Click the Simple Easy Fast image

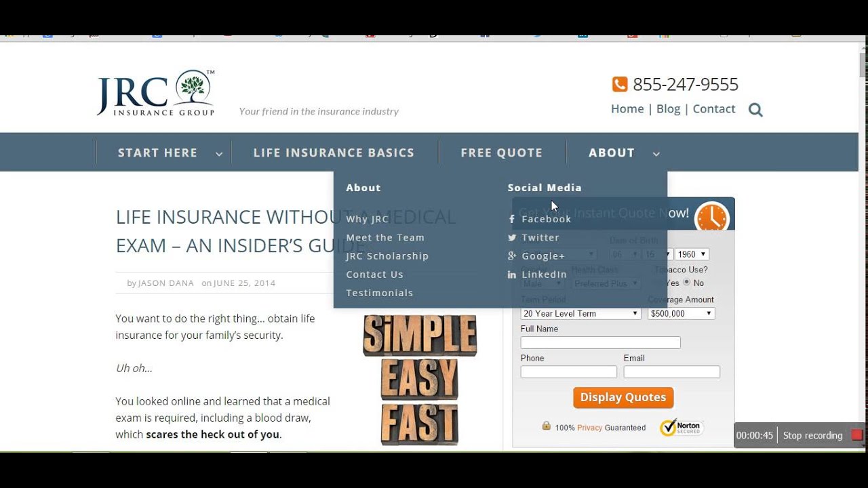click(x=420, y=380)
